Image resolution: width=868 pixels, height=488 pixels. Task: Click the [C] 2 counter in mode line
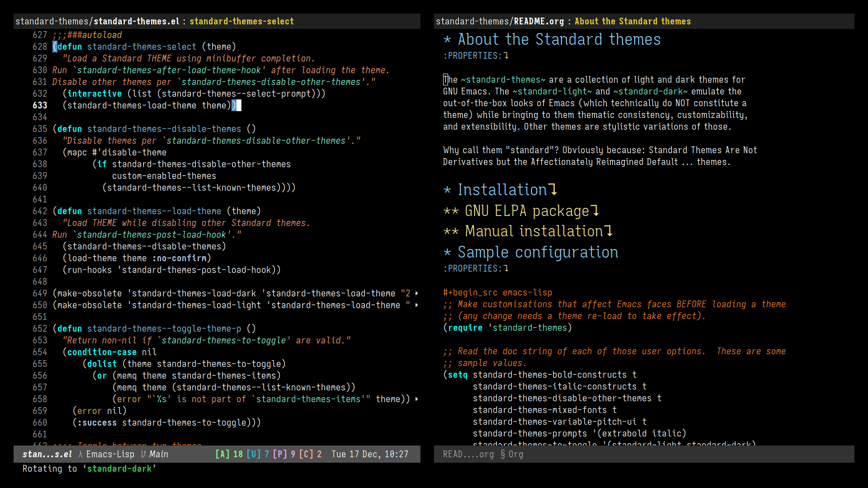(311, 454)
